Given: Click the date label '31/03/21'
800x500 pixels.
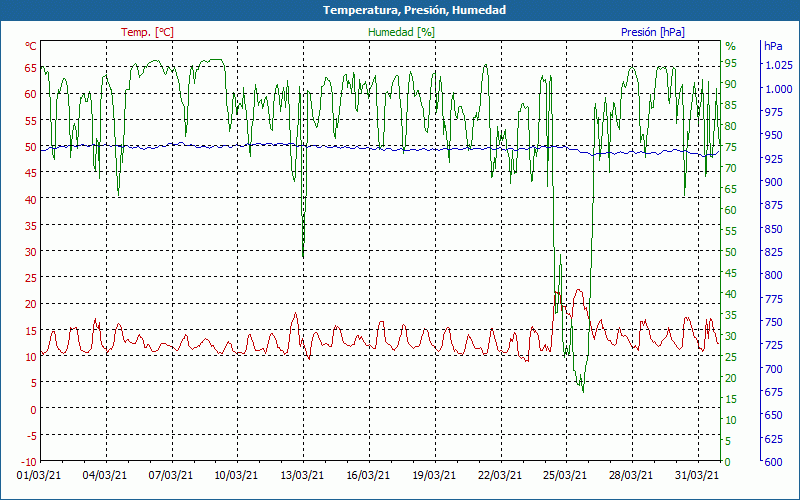Looking at the screenshot, I should coord(696,475).
